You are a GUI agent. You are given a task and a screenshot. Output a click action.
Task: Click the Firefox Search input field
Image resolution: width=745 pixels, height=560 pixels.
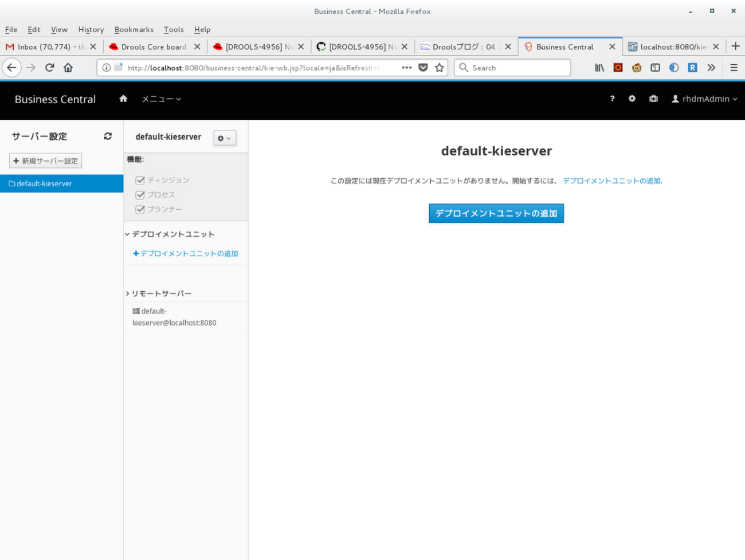[x=516, y=68]
